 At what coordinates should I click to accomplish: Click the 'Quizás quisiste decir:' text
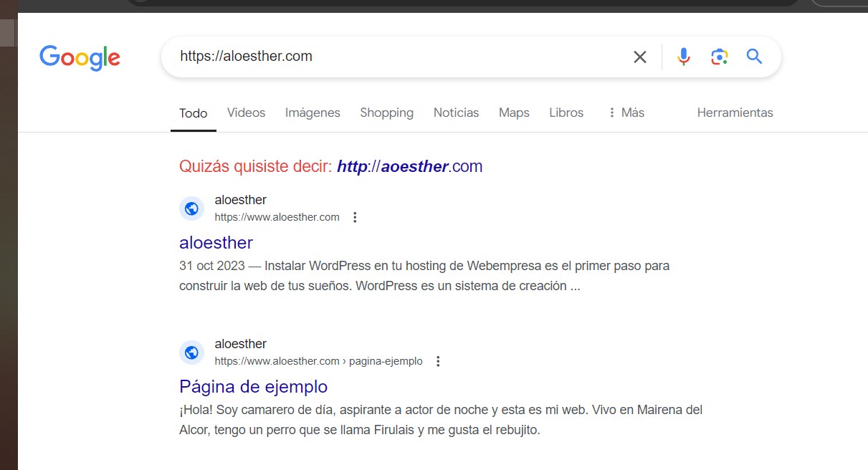[x=256, y=166]
